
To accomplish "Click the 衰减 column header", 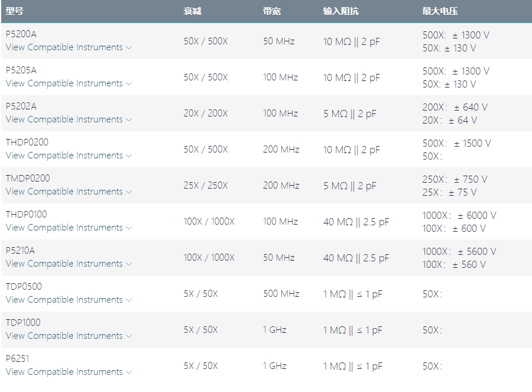I will (x=192, y=11).
